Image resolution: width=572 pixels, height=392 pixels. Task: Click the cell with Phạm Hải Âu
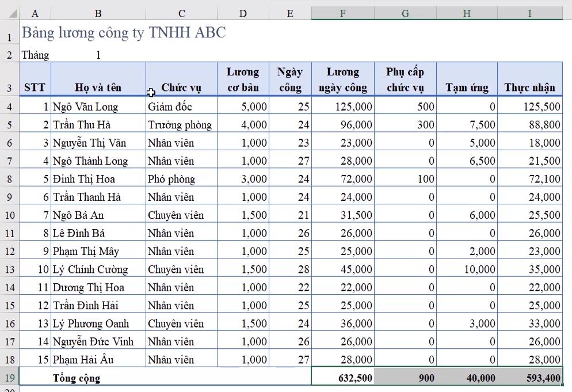[98, 360]
